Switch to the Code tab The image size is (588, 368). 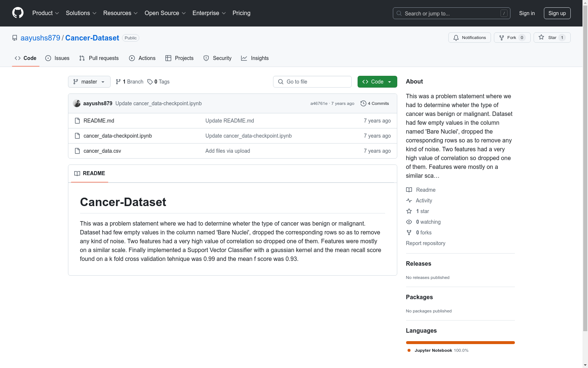pos(25,58)
